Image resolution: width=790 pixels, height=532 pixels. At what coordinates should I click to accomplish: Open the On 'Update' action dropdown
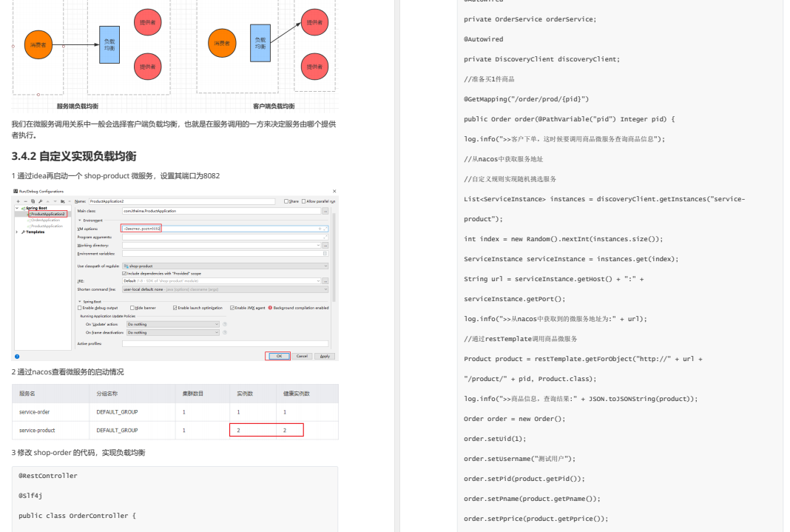[x=173, y=324]
